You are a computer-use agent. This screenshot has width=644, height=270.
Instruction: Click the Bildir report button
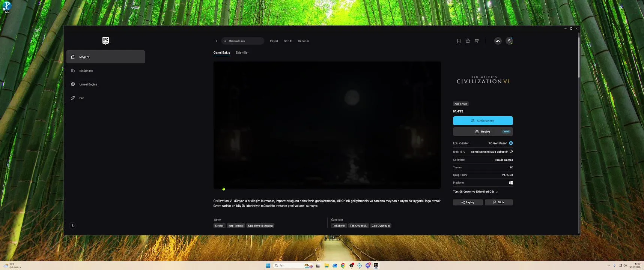point(499,202)
